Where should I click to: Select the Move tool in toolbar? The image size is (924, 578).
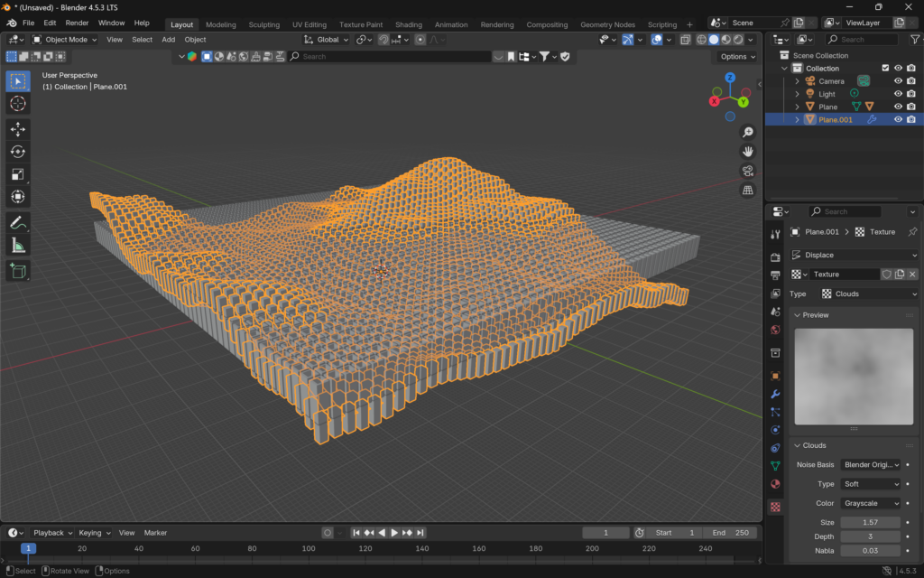coord(18,129)
